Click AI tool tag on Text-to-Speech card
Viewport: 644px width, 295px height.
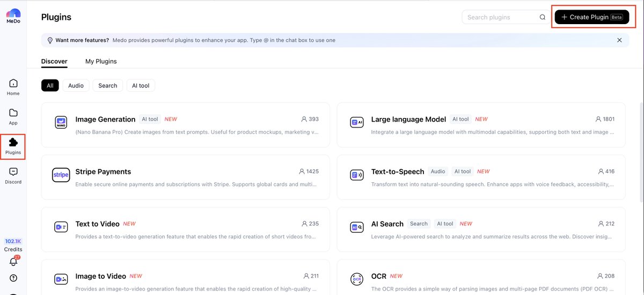click(463, 172)
